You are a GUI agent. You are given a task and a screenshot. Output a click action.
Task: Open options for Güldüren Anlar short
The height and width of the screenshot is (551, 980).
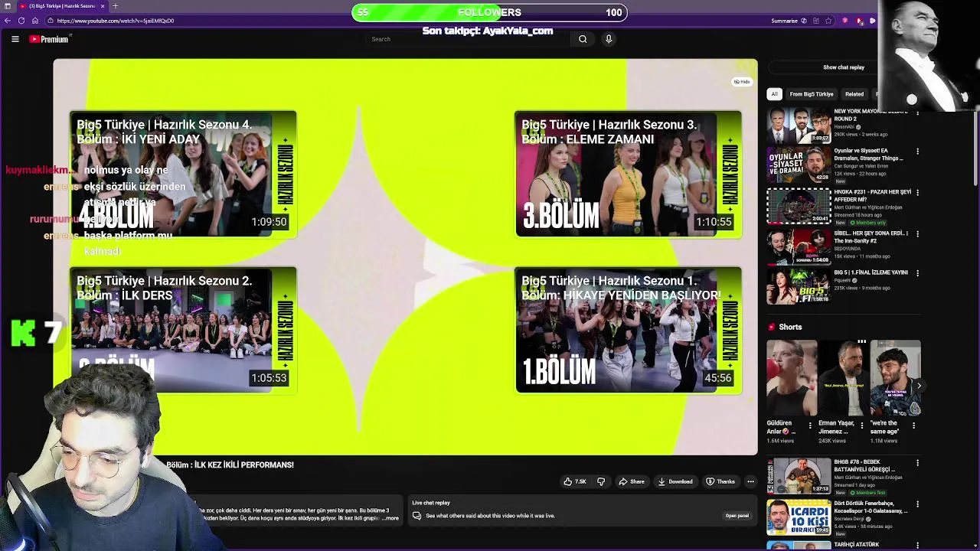click(x=810, y=425)
